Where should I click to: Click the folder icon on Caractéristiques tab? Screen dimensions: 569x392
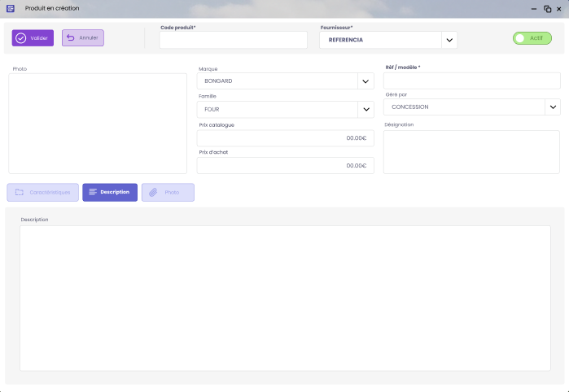click(x=20, y=192)
